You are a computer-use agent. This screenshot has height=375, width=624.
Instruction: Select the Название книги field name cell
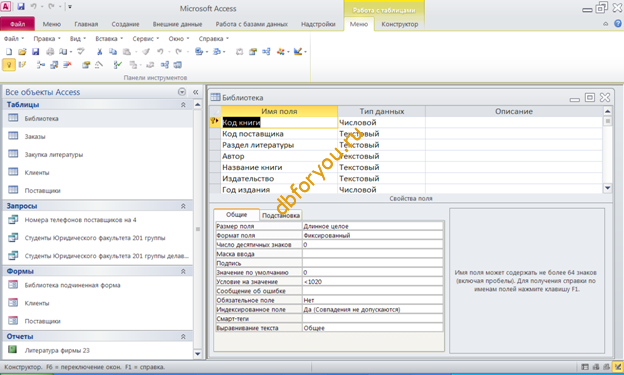click(x=279, y=167)
